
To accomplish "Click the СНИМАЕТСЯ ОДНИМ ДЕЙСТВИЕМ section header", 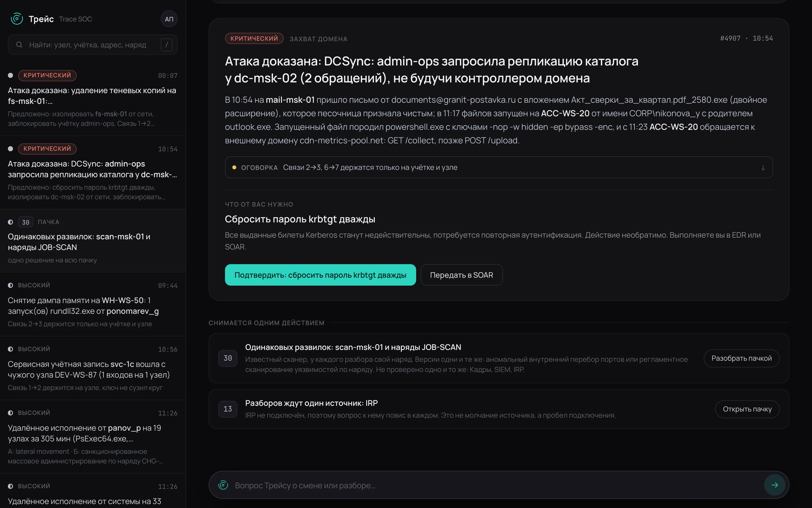I will click(266, 323).
